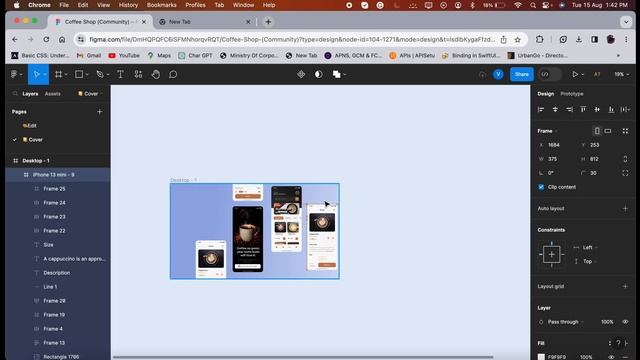Open zoom level dropdown

pos(622,74)
